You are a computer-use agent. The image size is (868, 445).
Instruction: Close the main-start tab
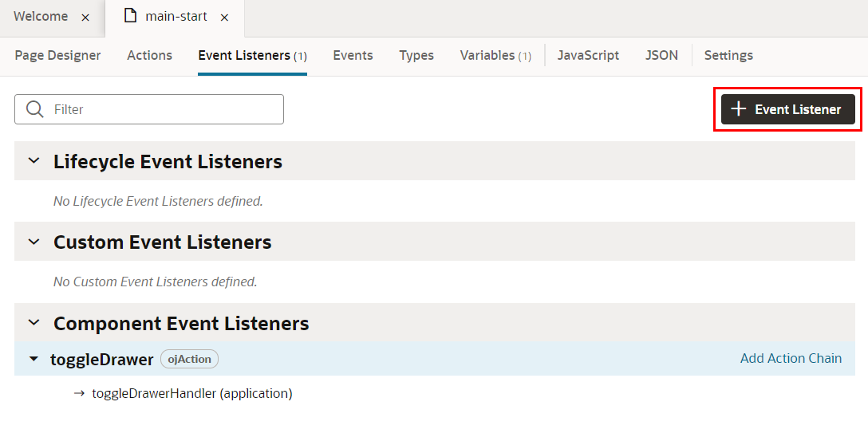224,17
